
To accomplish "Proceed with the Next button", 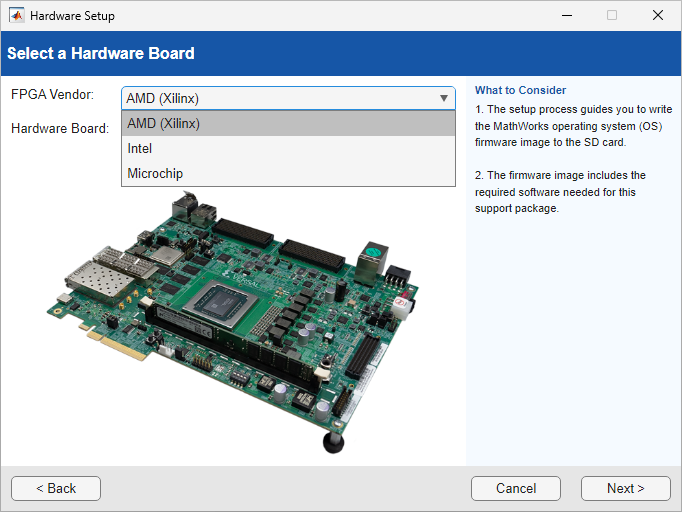I will coord(625,488).
